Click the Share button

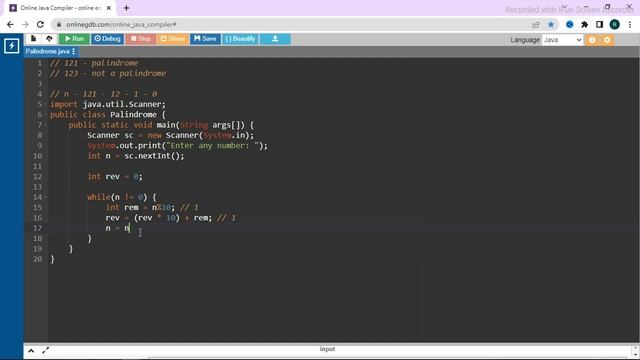[x=173, y=39]
